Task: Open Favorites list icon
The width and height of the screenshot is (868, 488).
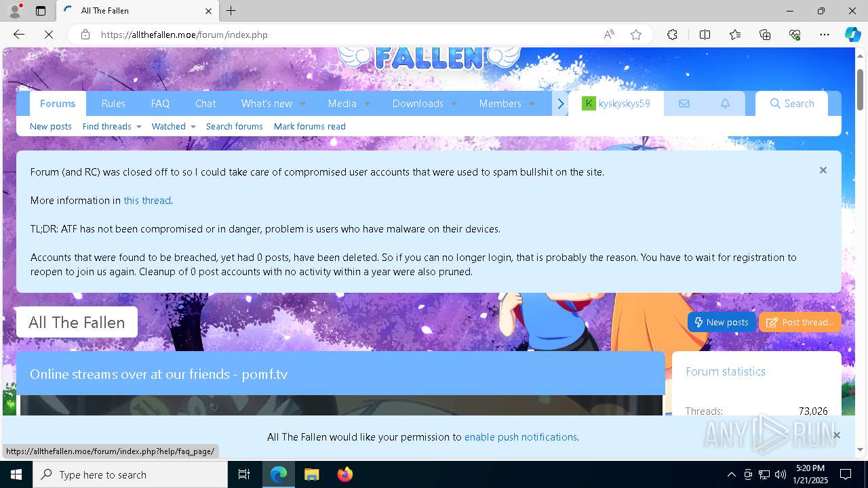Action: 735,35
